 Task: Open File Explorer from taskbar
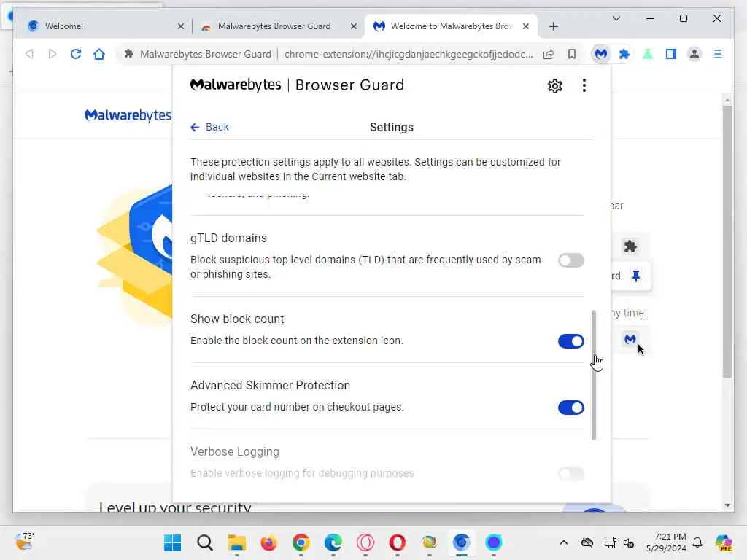[237, 542]
